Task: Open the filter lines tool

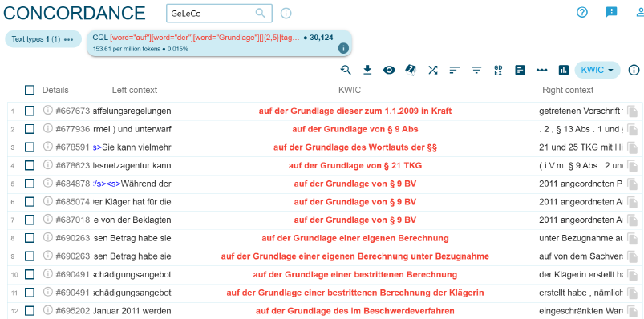Action: 476,71
